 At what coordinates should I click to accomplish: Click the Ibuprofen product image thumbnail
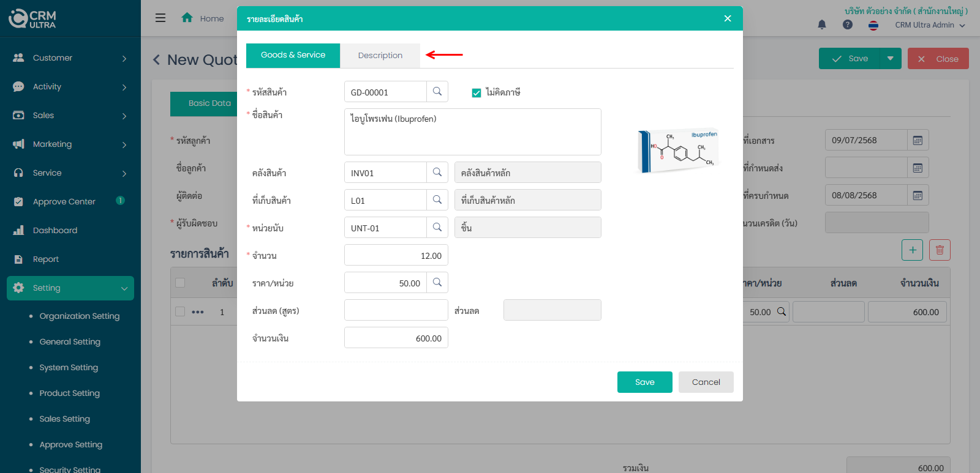pyautogui.click(x=677, y=151)
